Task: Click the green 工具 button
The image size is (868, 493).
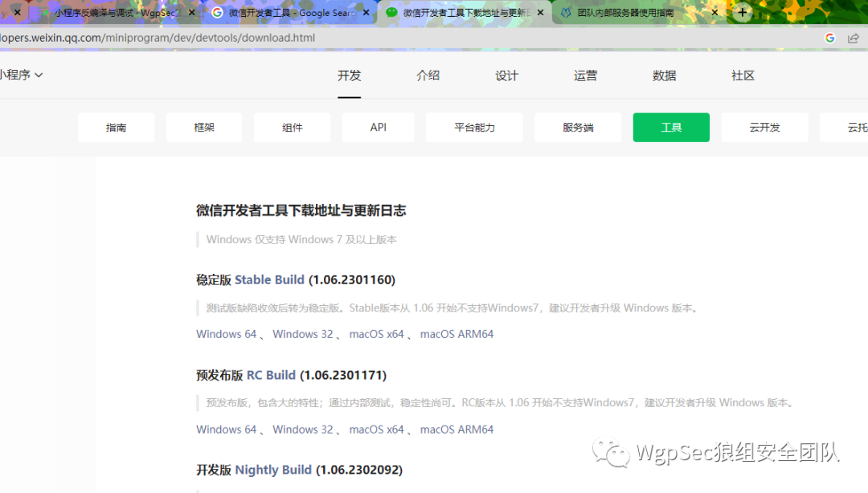Action: click(x=671, y=127)
